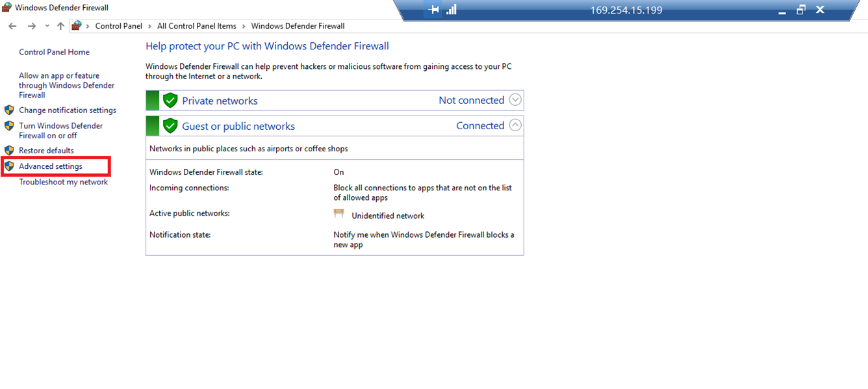Screen dimensions: 868x389
Task: Open Allow an app or feature link
Action: click(x=66, y=85)
